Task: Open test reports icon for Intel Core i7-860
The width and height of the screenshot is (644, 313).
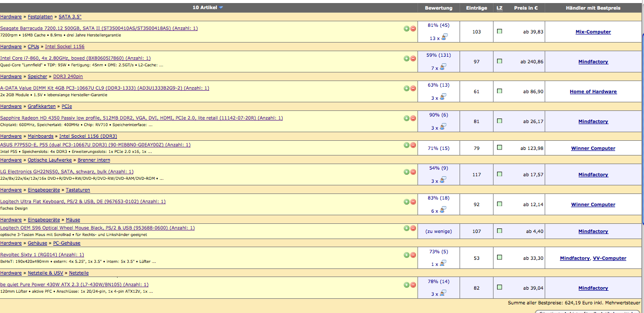Action: (443, 67)
